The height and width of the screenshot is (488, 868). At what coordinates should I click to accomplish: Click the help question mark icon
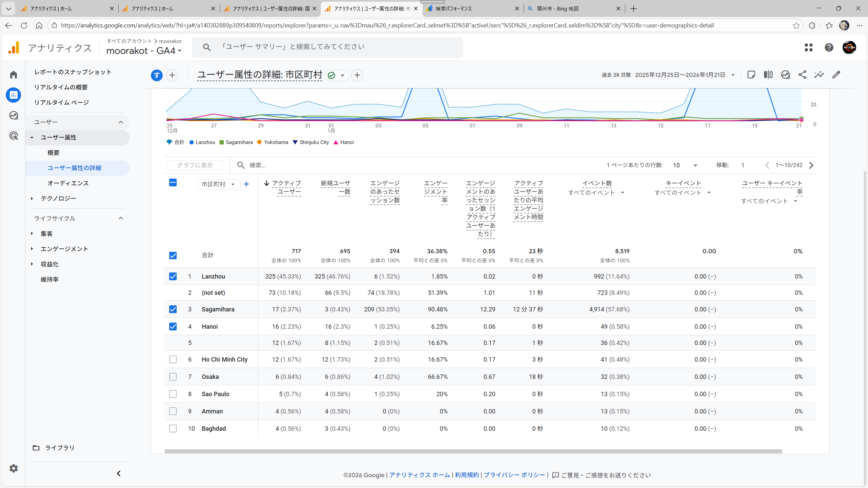pos(829,47)
